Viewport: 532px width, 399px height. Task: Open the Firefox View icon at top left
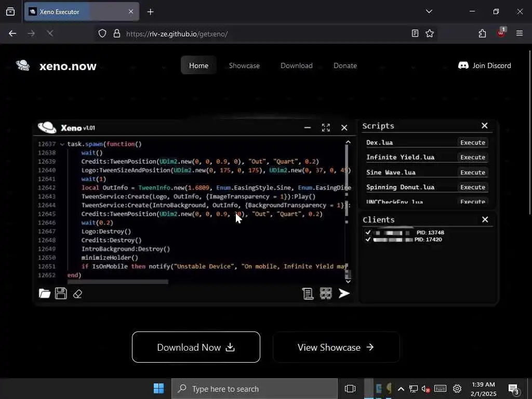click(x=10, y=11)
